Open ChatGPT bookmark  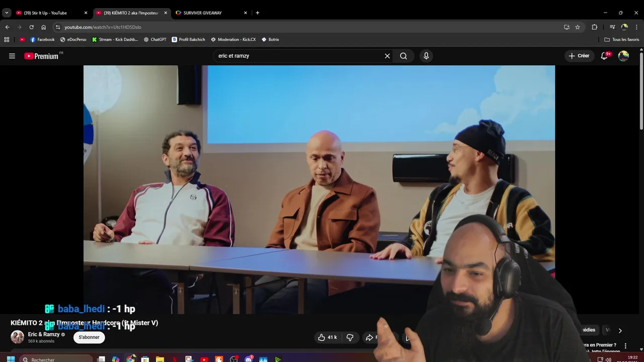154,39
